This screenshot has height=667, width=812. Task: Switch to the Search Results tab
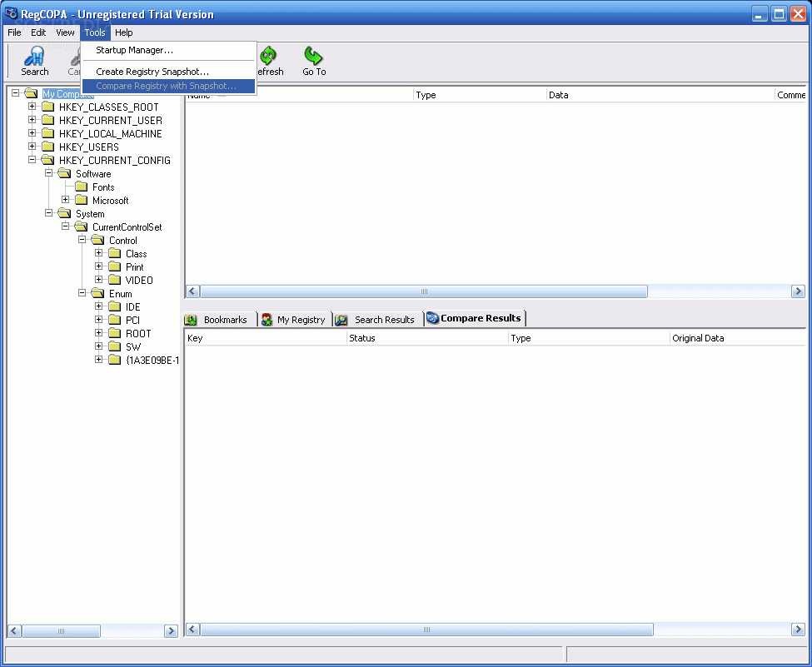[x=378, y=320]
